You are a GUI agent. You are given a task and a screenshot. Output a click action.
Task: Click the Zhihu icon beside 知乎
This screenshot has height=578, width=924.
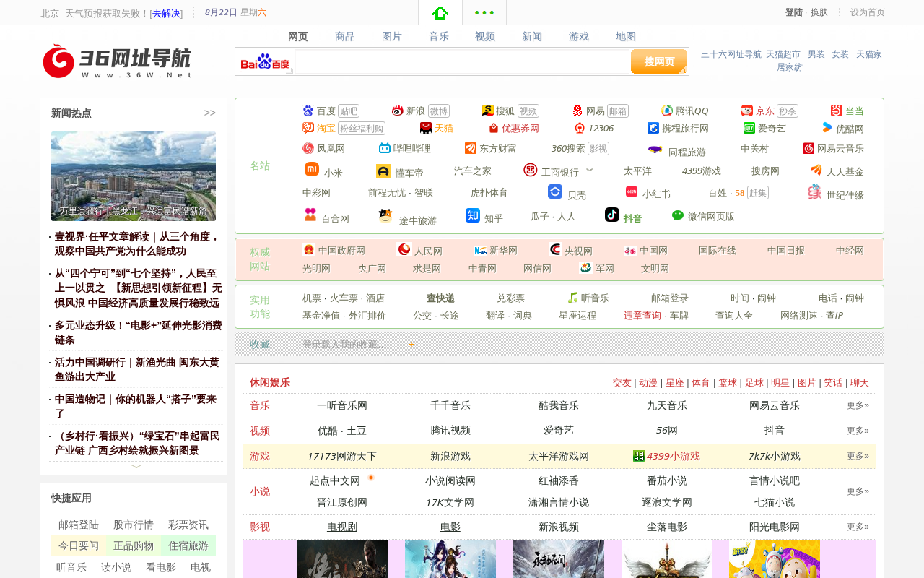pos(473,215)
